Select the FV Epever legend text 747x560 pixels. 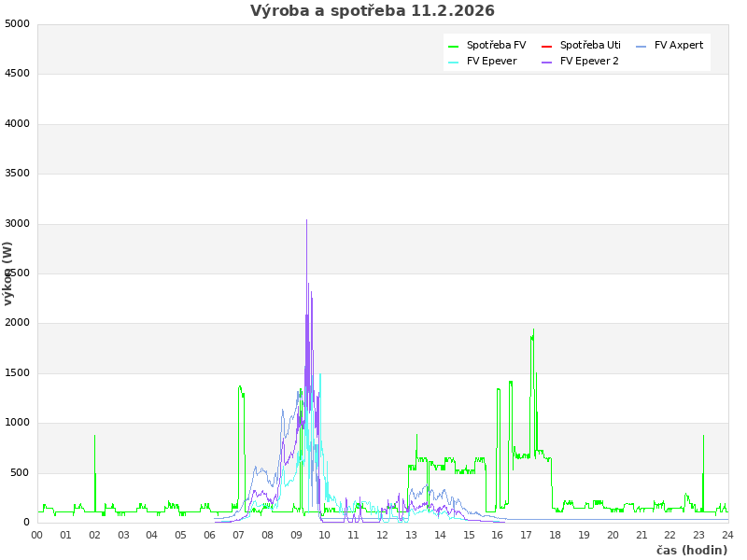point(491,62)
